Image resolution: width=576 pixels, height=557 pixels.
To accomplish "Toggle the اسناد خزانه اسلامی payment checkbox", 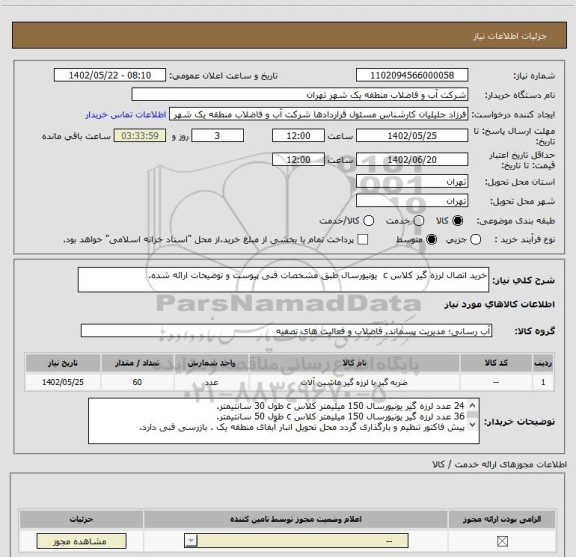I will pos(363,240).
